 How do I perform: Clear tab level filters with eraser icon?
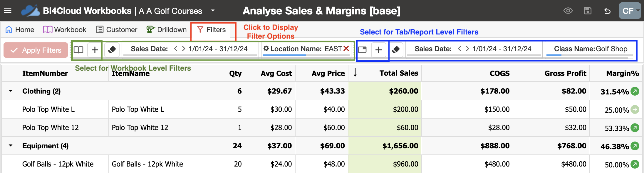(x=395, y=50)
